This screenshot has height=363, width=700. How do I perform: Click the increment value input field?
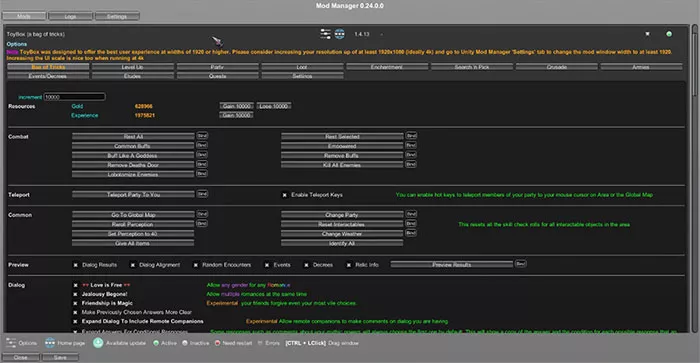tap(75, 97)
